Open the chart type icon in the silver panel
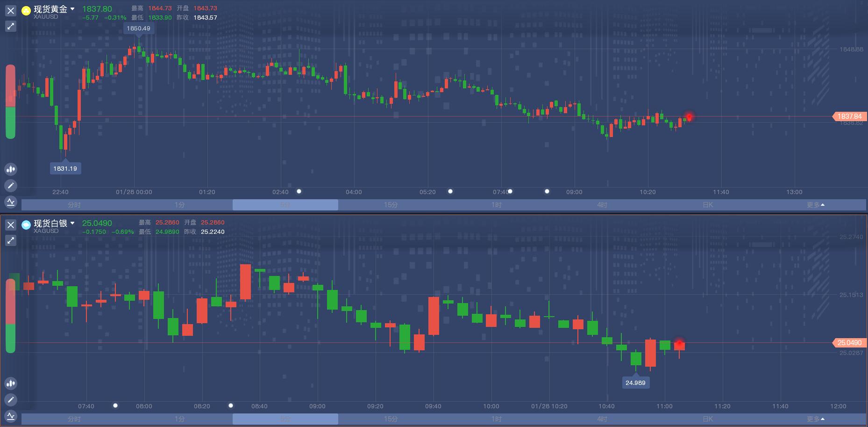This screenshot has width=868, height=427. 11,384
